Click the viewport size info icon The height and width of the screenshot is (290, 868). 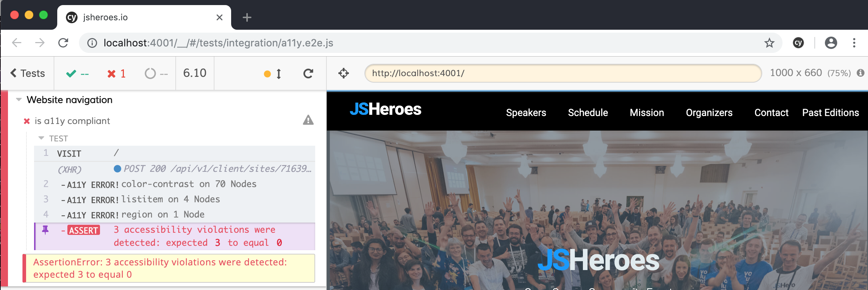[860, 73]
